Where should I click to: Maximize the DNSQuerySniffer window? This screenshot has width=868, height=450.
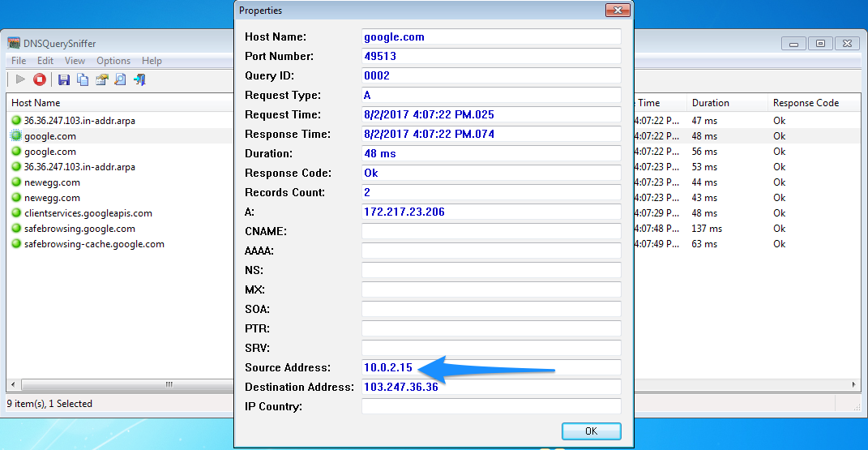[x=820, y=43]
